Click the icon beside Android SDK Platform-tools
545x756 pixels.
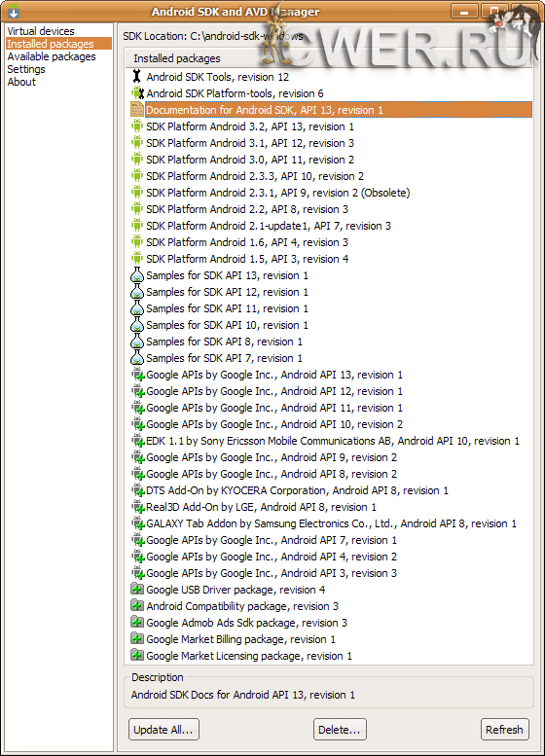(137, 93)
